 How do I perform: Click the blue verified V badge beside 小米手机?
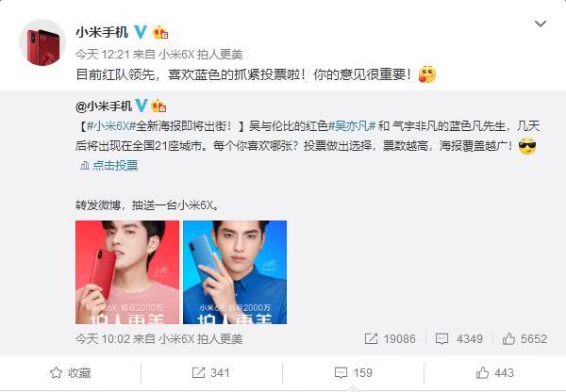click(x=141, y=32)
